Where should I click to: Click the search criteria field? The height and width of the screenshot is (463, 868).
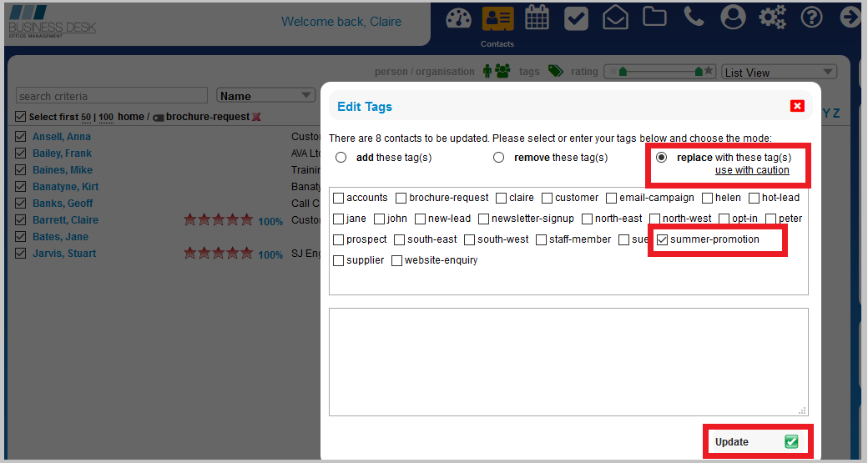coord(112,96)
